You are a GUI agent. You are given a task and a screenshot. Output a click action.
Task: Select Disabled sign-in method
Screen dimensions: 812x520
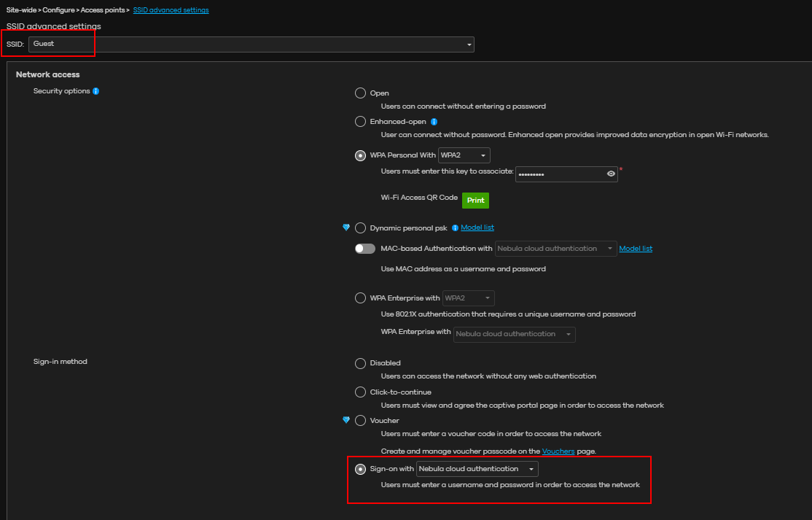360,363
